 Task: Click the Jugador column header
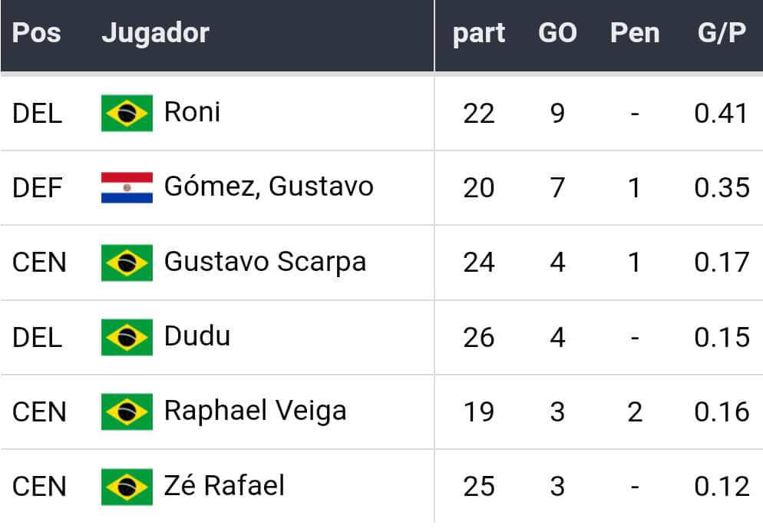pyautogui.click(x=155, y=34)
